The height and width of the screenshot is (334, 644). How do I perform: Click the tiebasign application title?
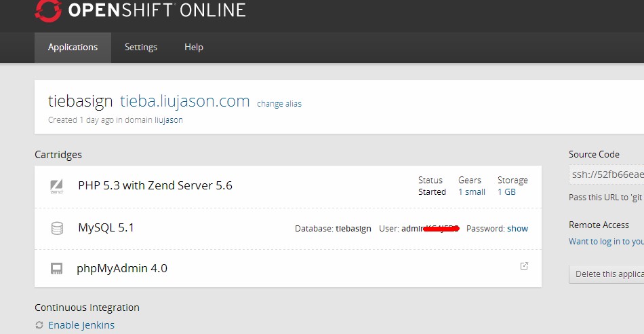pos(81,100)
